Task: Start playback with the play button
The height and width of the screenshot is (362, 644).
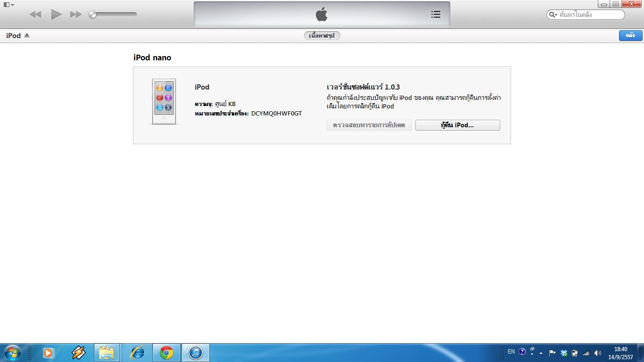Action: click(57, 14)
